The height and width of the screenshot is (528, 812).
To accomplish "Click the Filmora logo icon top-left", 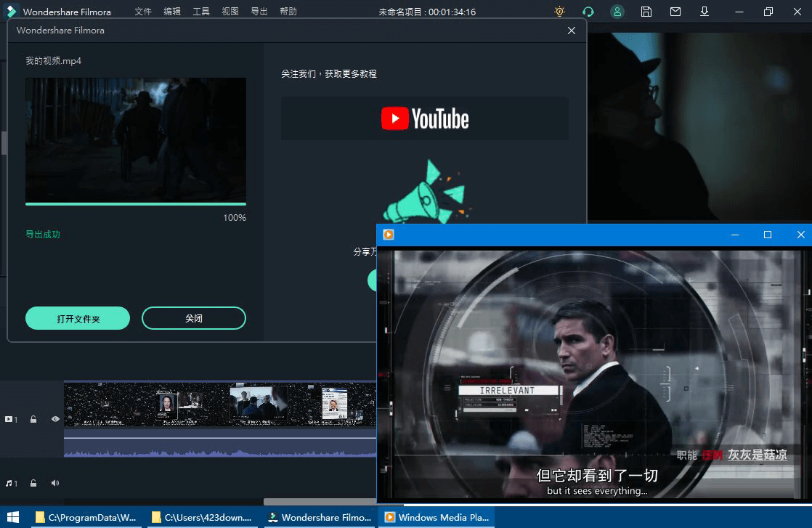I will click(x=11, y=11).
